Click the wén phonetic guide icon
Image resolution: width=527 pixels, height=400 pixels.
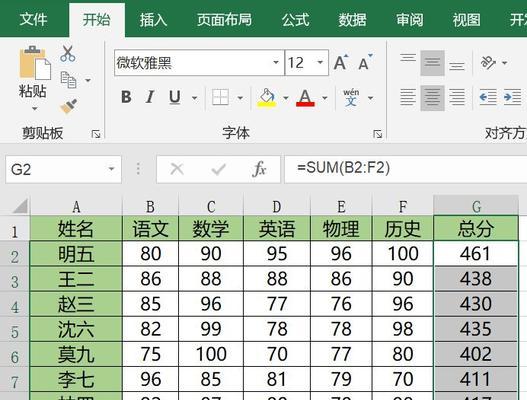coord(351,97)
